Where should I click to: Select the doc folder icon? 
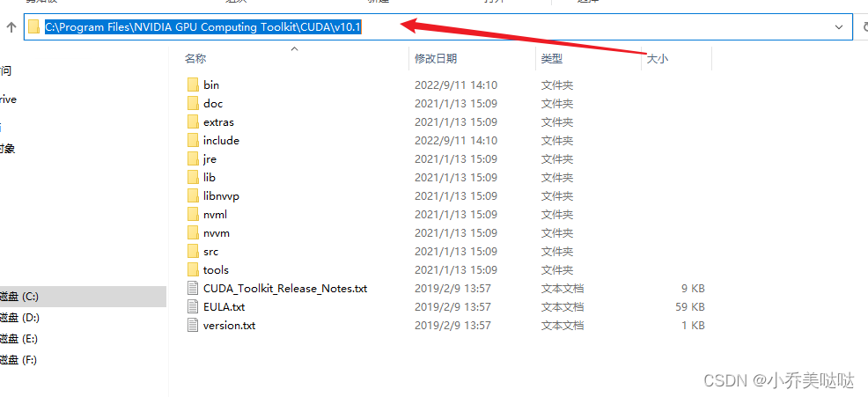[193, 104]
